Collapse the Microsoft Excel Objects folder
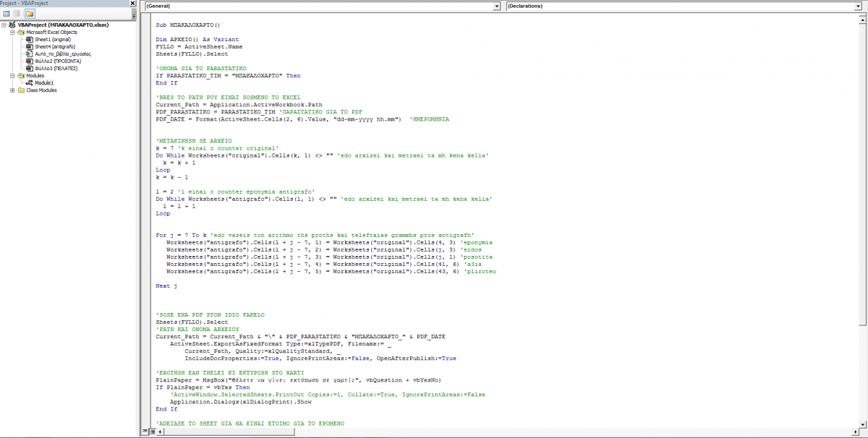The width and height of the screenshot is (868, 438). tap(12, 32)
